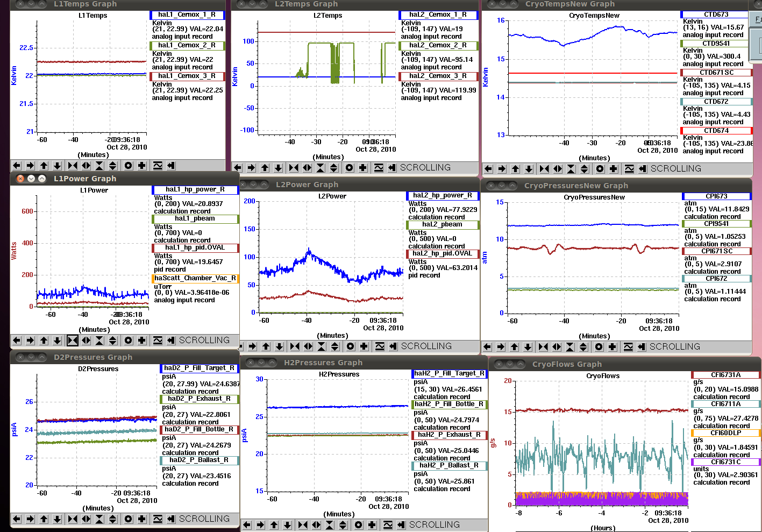Image resolution: width=762 pixels, height=532 pixels.
Task: Zoom out Y axis in L2Power Graph
Action: pos(335,346)
